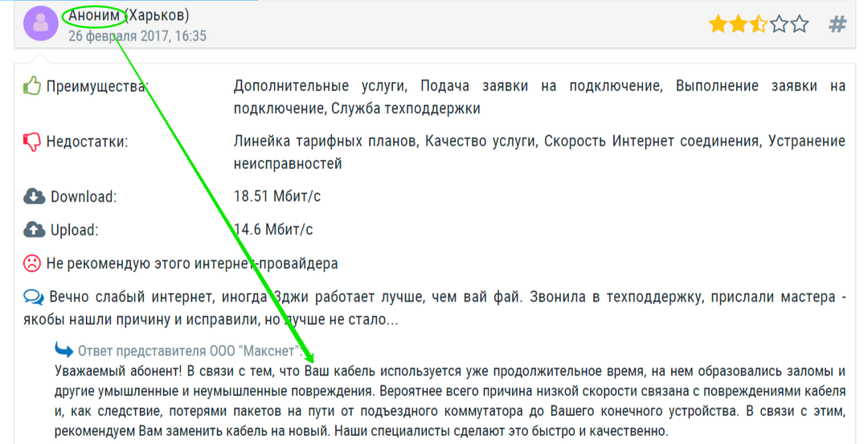Click the 14.6 Мбит/с upload value
Screen dimensions: 868x444
point(273,229)
